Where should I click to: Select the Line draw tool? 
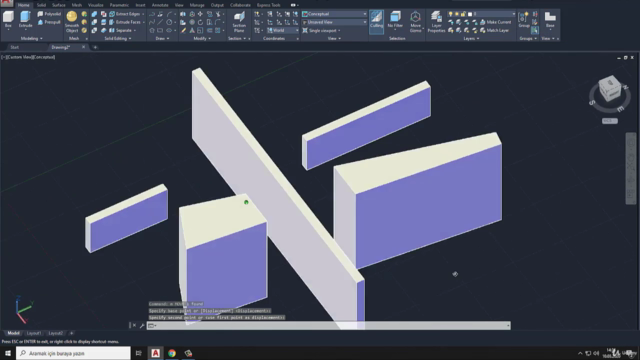click(160, 22)
